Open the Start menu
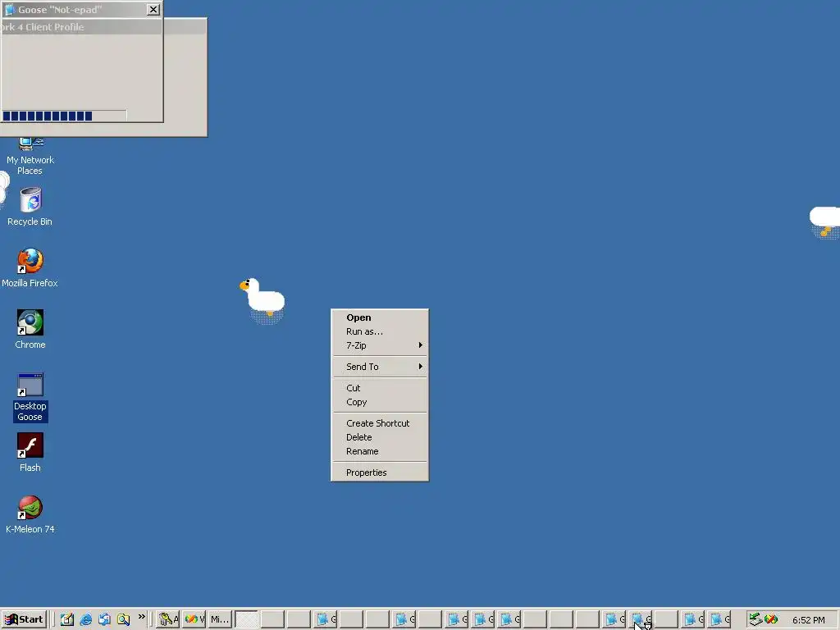840x630 pixels. (x=24, y=619)
